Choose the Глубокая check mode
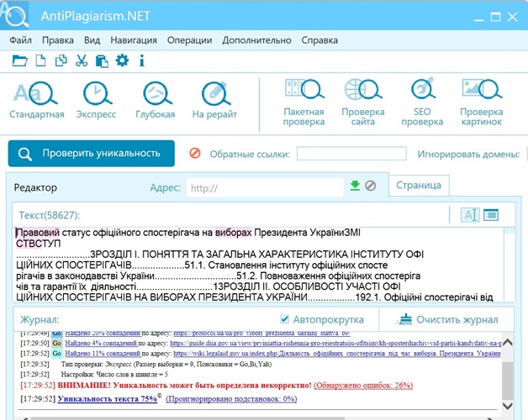The width and height of the screenshot is (528, 420). (x=156, y=100)
